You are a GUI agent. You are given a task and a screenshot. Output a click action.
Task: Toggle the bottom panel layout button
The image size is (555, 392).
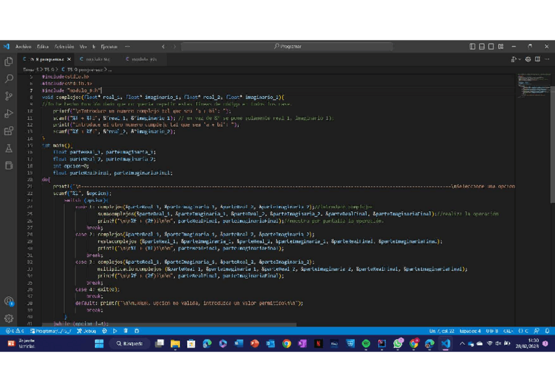(482, 46)
